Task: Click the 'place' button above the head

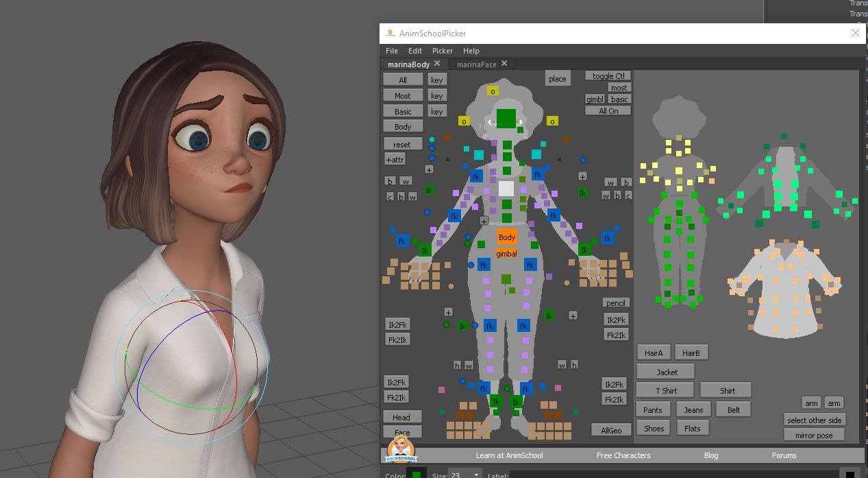Action: (x=557, y=78)
